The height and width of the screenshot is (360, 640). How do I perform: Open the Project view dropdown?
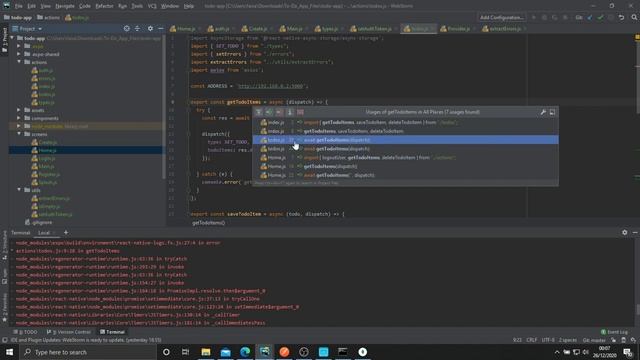click(x=27, y=29)
